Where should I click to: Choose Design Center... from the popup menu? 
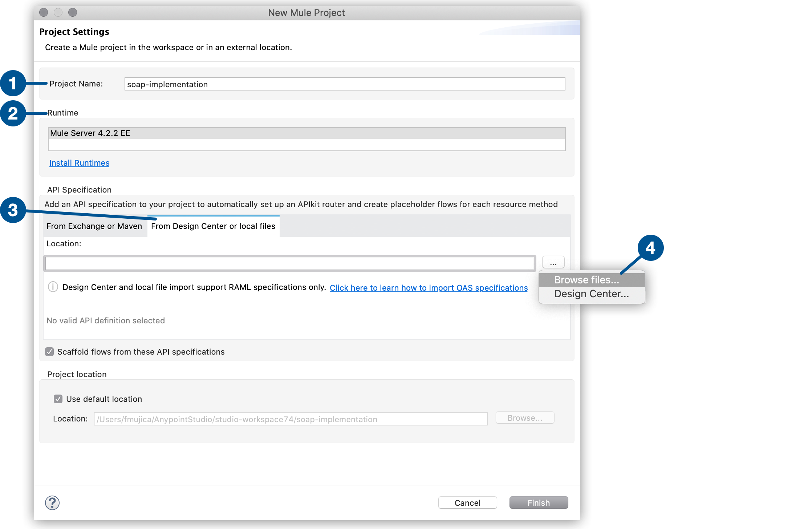click(592, 294)
